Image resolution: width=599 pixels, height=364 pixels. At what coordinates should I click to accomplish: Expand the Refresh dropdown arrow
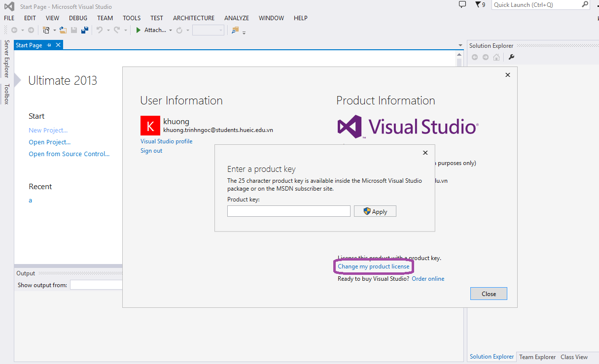[x=188, y=31]
